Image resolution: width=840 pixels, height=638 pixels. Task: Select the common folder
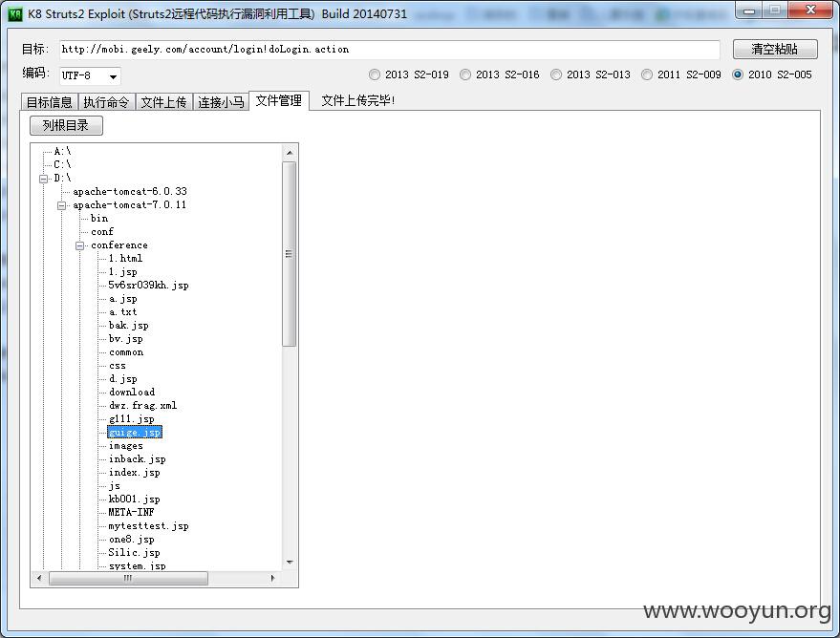[126, 352]
